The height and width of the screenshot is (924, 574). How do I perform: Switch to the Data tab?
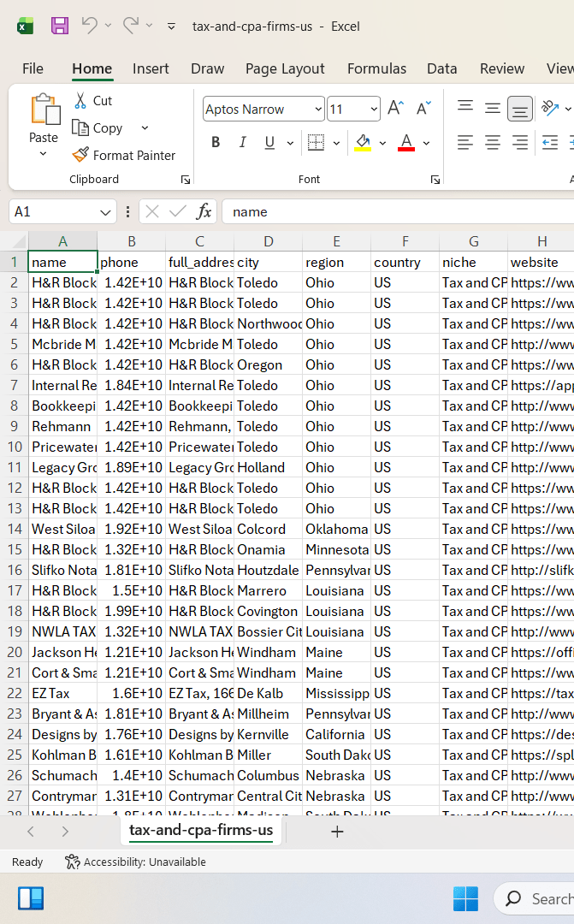point(442,68)
